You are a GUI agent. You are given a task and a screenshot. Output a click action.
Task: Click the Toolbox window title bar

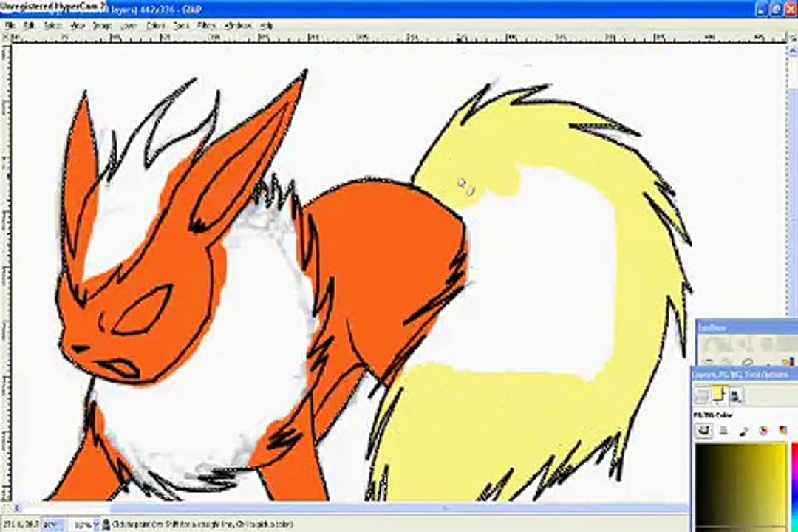[x=746, y=328]
